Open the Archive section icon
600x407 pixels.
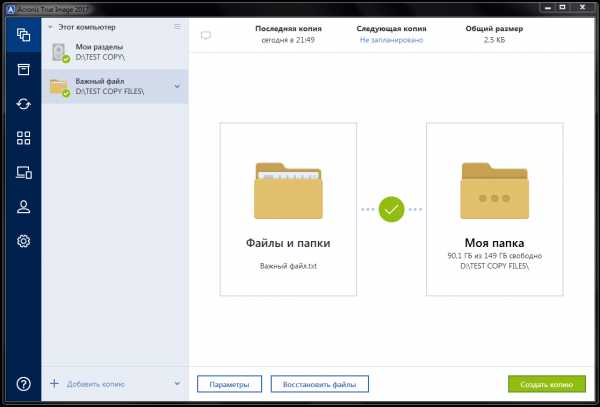(23, 70)
